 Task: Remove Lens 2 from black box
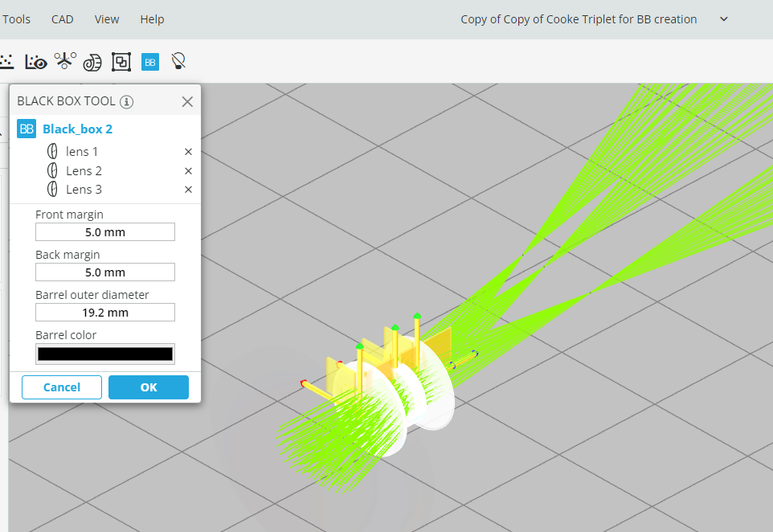[x=188, y=171]
